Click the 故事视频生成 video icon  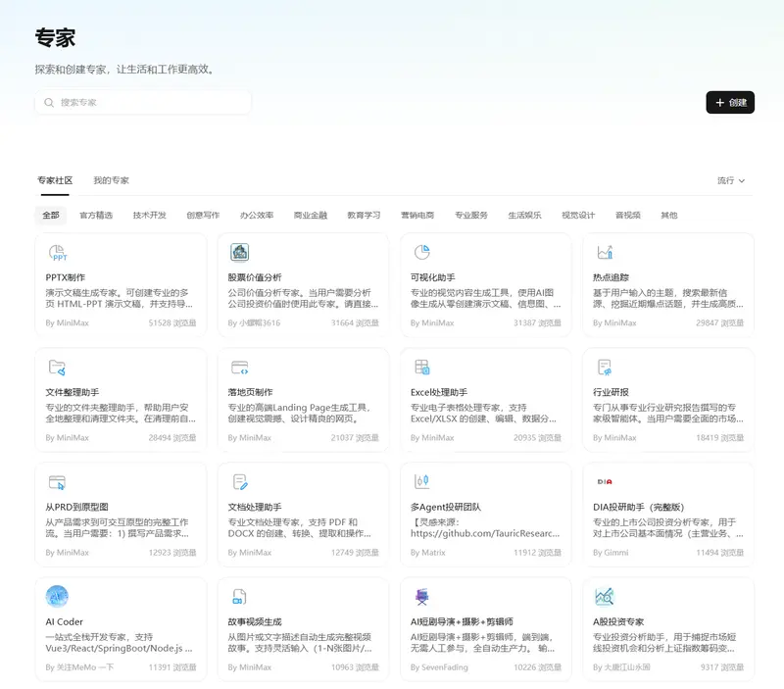click(x=239, y=596)
